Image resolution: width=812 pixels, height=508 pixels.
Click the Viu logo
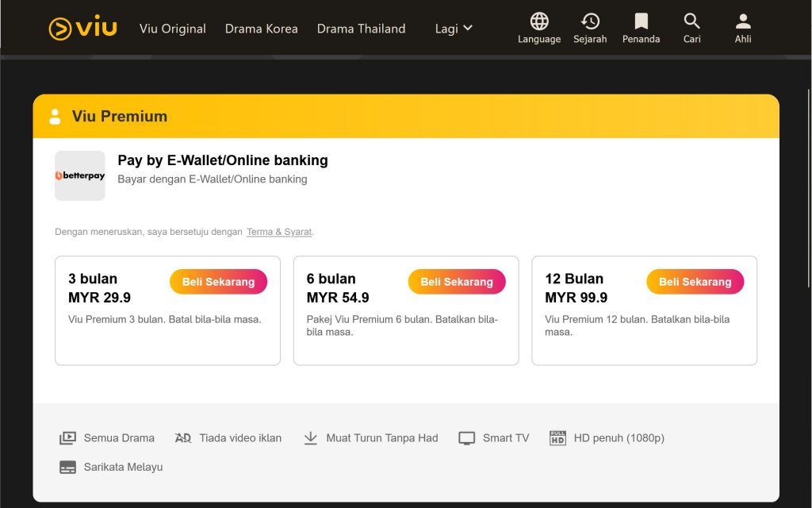[82, 28]
